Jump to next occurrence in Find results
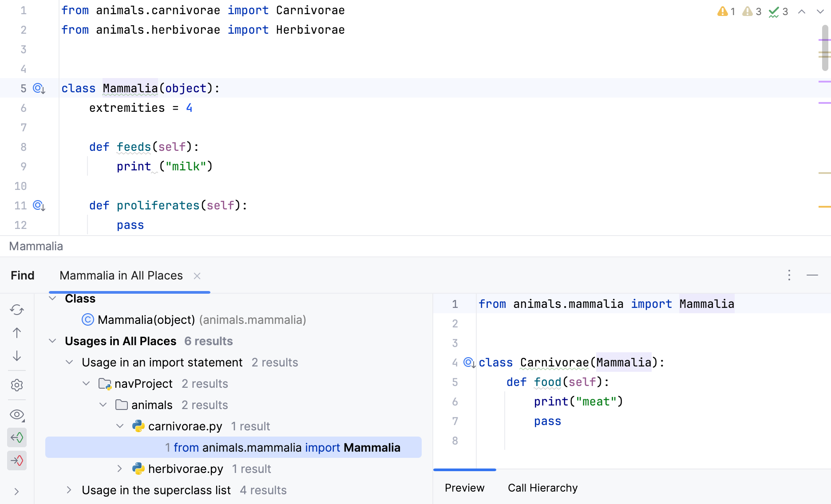The width and height of the screenshot is (831, 504). (x=17, y=356)
